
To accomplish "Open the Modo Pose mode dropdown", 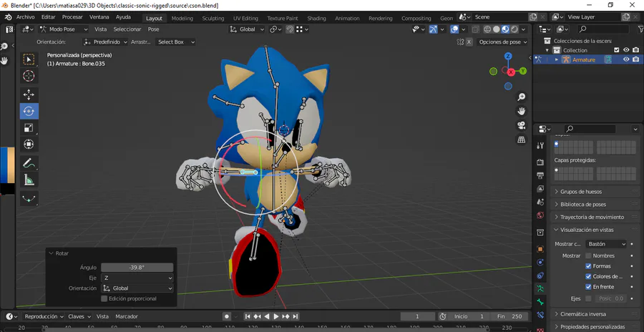I will click(64, 29).
